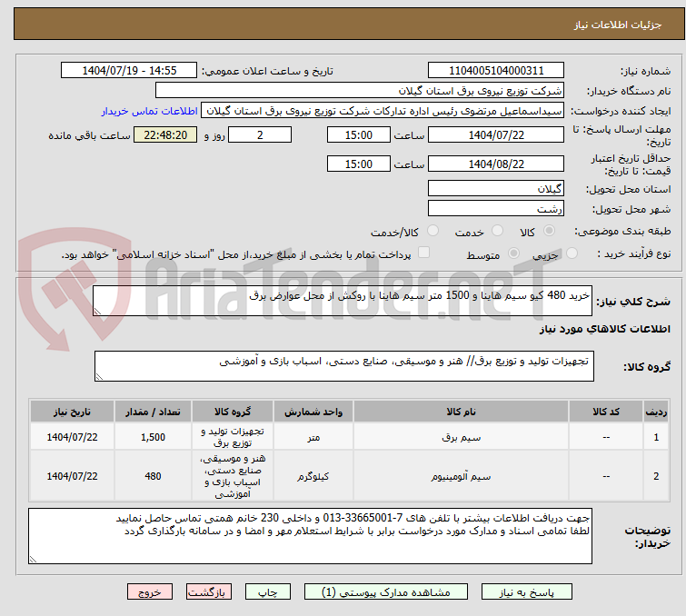
Task: Click the request creator field سیداسماعیل مرتضوی
Action: 383,111
